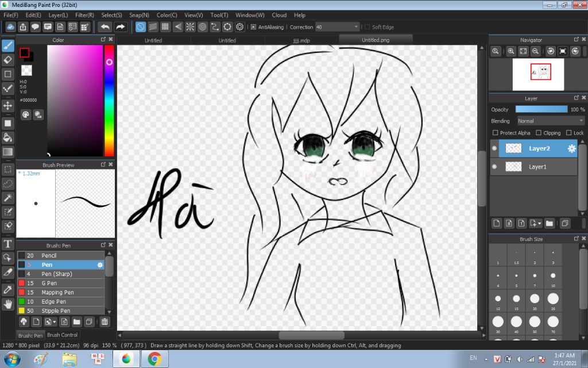This screenshot has height=368, width=588.
Task: Zoom in using Navigator plus magnifier
Action: (x=510, y=51)
